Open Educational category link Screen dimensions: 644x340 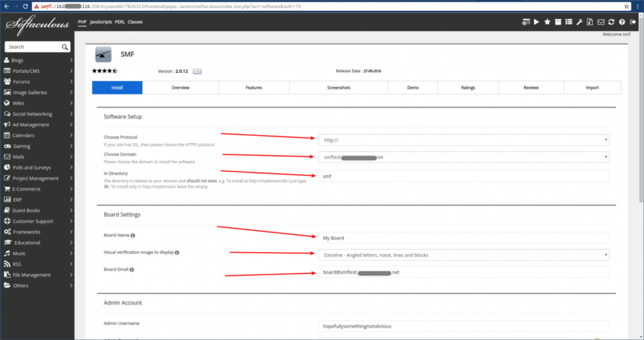point(28,243)
